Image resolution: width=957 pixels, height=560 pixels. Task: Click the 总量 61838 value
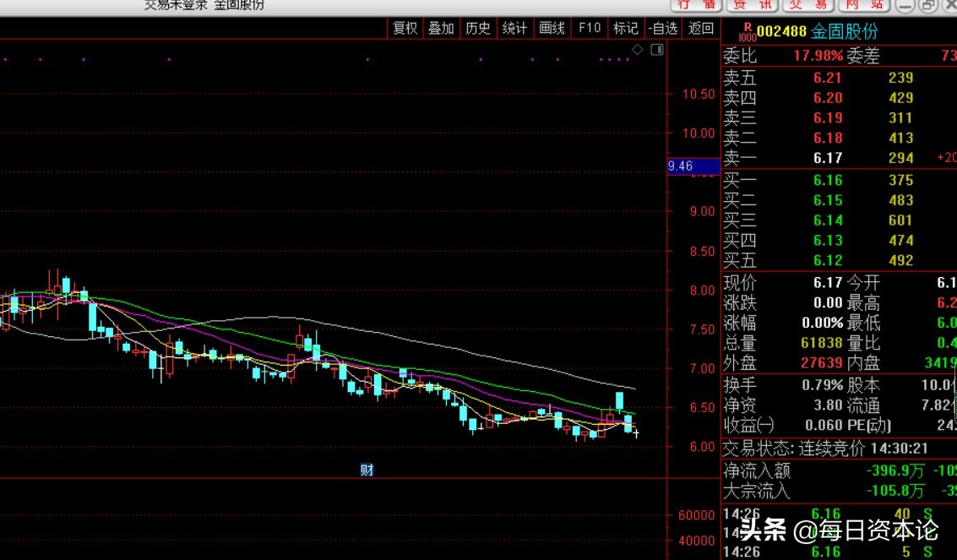822,344
